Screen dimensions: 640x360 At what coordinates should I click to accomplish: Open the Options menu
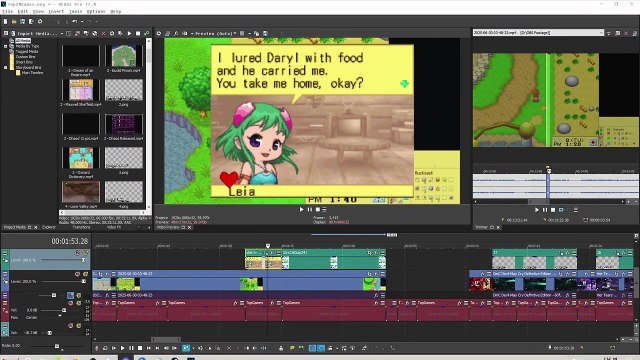click(96, 11)
